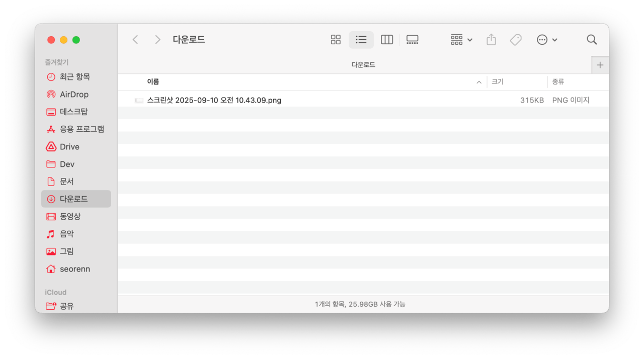The height and width of the screenshot is (359, 644).
Task: Select the 다운로드 tab in tab bar
Action: [363, 65]
